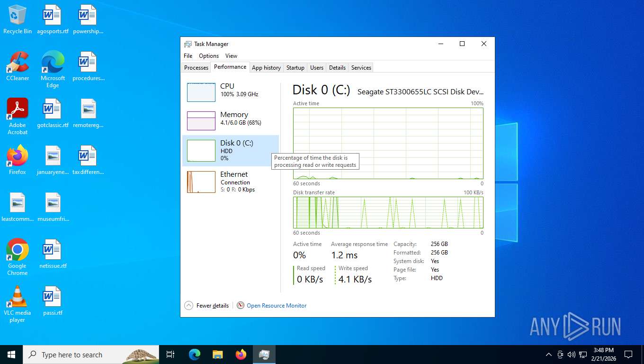Select the powership desktop document
Viewport: 644px width, 364px height.
88,20
